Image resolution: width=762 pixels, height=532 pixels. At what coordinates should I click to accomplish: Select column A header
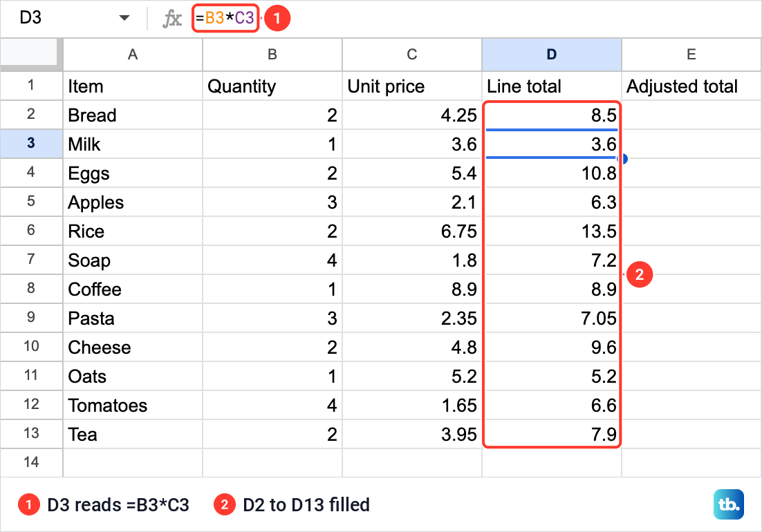[133, 55]
